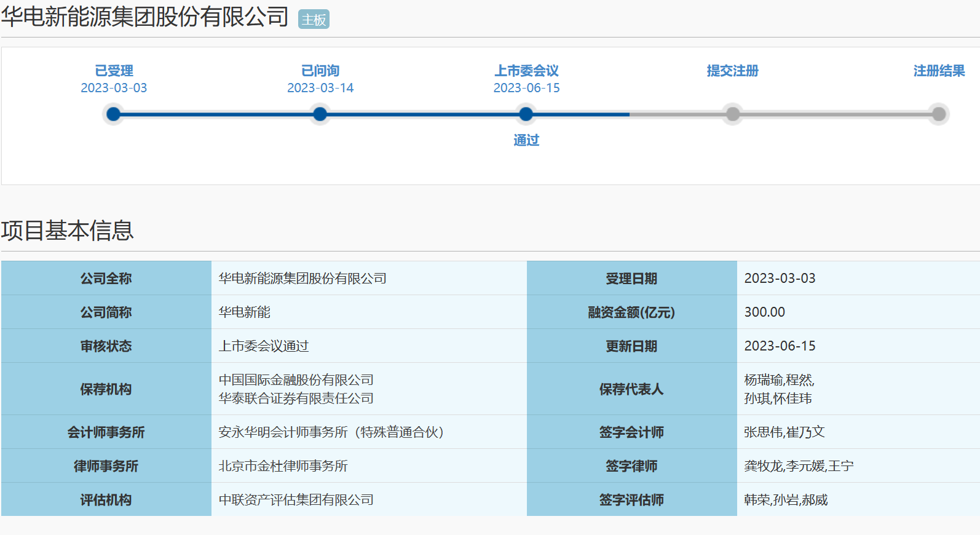
Task: Click the 韩荣,孙岩,郝威 value cell
Action: 858,499
